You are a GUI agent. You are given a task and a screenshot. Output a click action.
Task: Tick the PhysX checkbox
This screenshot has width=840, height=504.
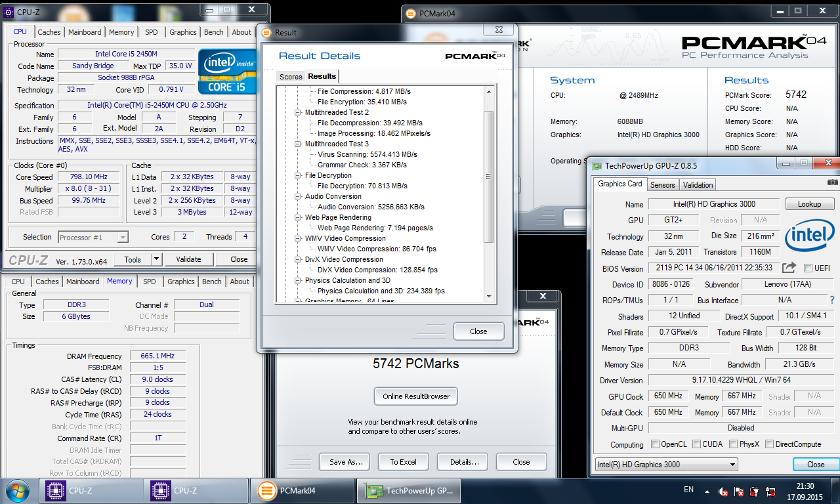(x=734, y=444)
